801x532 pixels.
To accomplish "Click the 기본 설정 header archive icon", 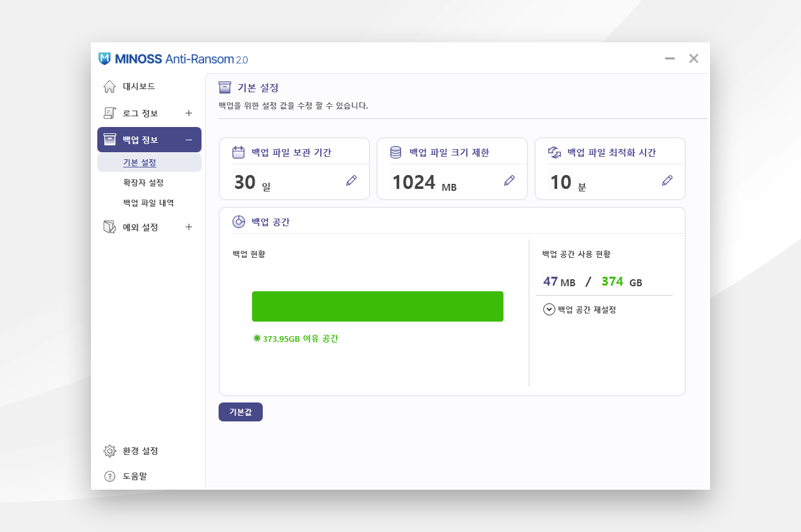I will pyautogui.click(x=225, y=87).
